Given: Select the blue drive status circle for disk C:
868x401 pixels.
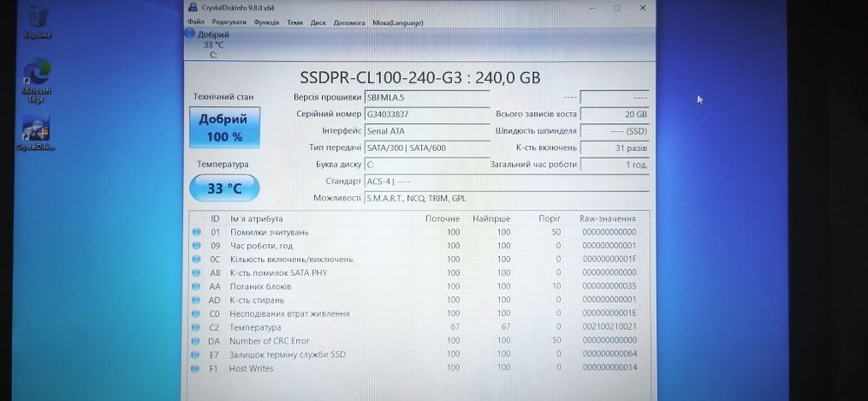Looking at the screenshot, I should [189, 34].
